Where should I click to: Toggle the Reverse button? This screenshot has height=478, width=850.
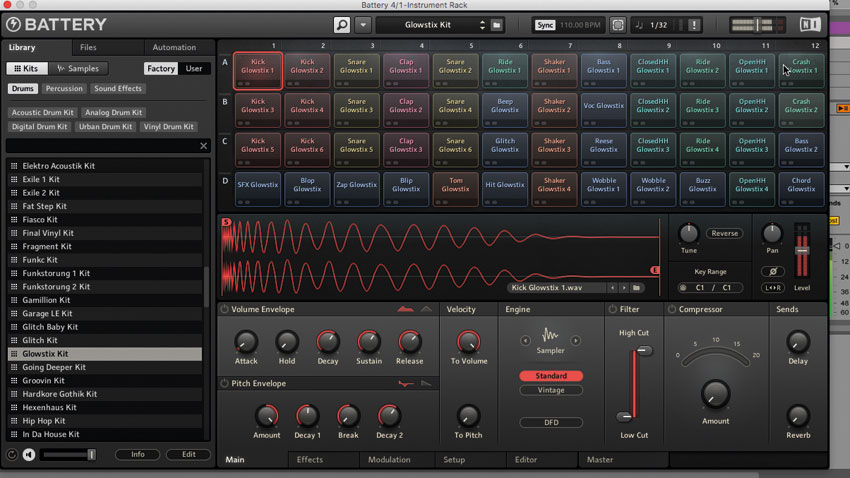pyautogui.click(x=724, y=234)
